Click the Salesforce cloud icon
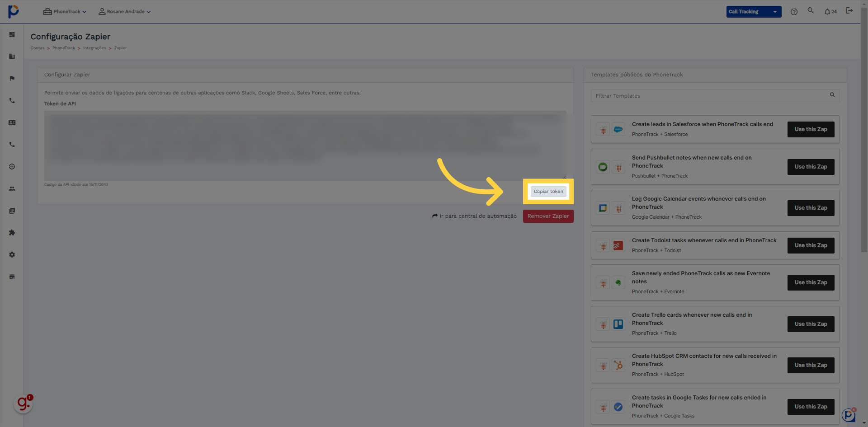This screenshot has width=868, height=427. tap(618, 130)
